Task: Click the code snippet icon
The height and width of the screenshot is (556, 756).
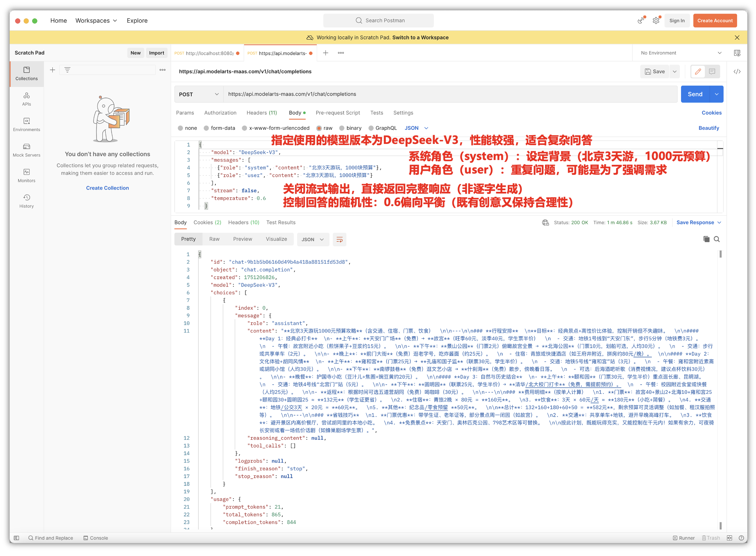Action: coord(737,72)
